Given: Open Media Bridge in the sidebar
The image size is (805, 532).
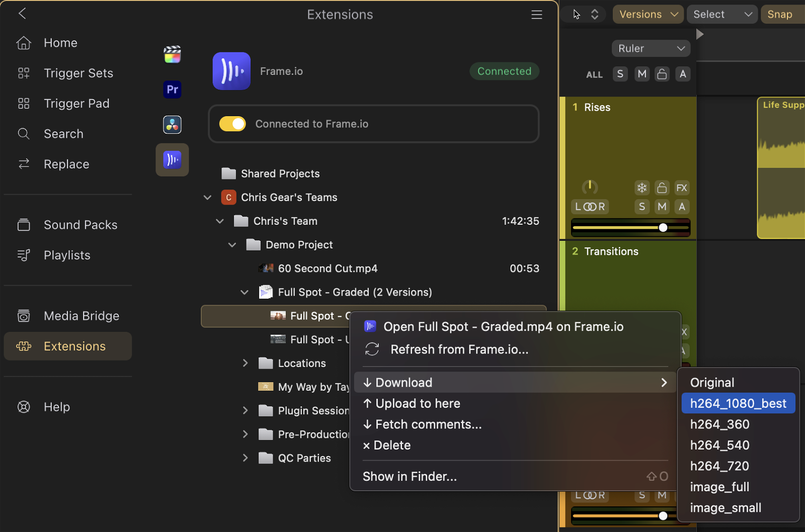Looking at the screenshot, I should [68, 316].
